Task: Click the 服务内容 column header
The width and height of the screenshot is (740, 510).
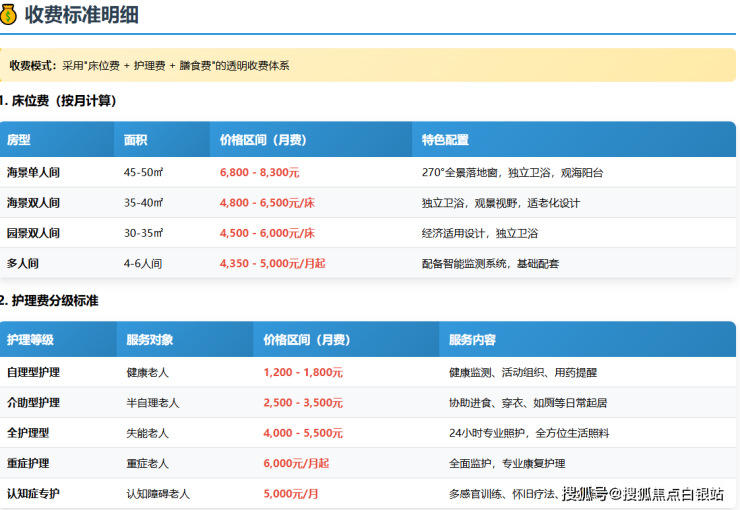Action: click(x=472, y=340)
